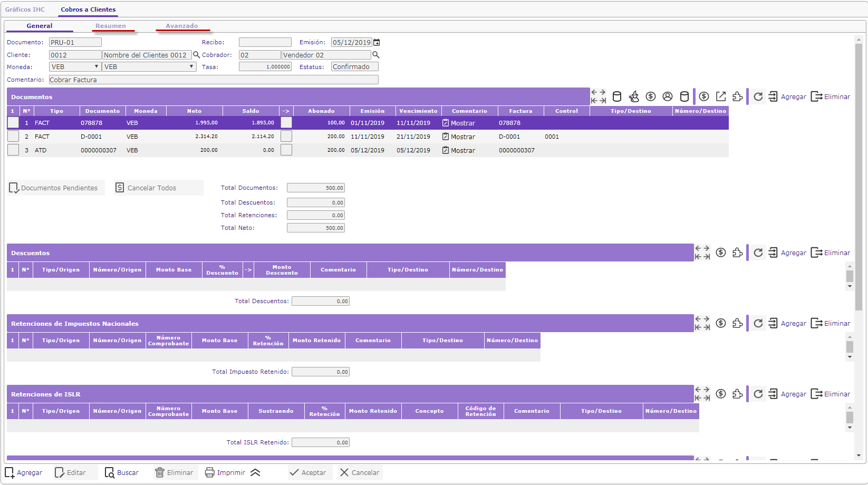Click the Comentario input field
Viewport: 868px width, 485px height.
[x=214, y=80]
